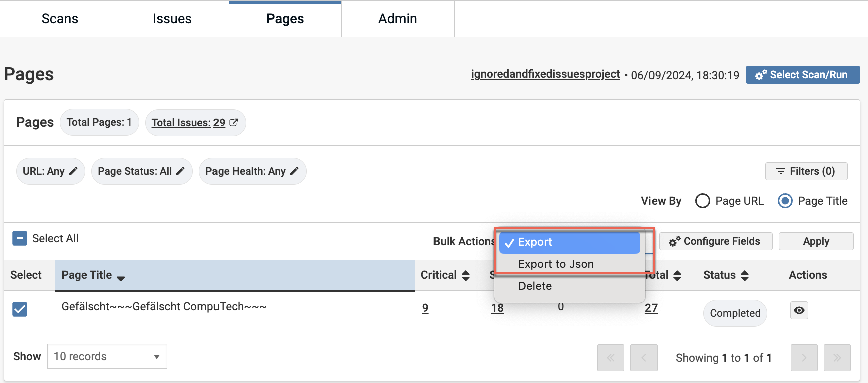Viewport: 868px width, 383px height.
Task: Open ignoredandfixedissuesproject link
Action: [545, 74]
